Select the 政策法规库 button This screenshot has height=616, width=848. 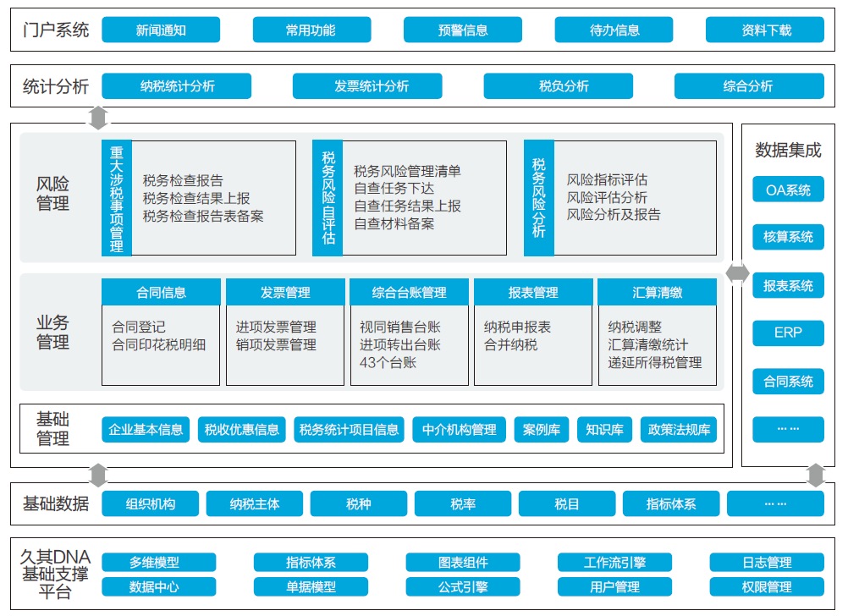[x=680, y=430]
